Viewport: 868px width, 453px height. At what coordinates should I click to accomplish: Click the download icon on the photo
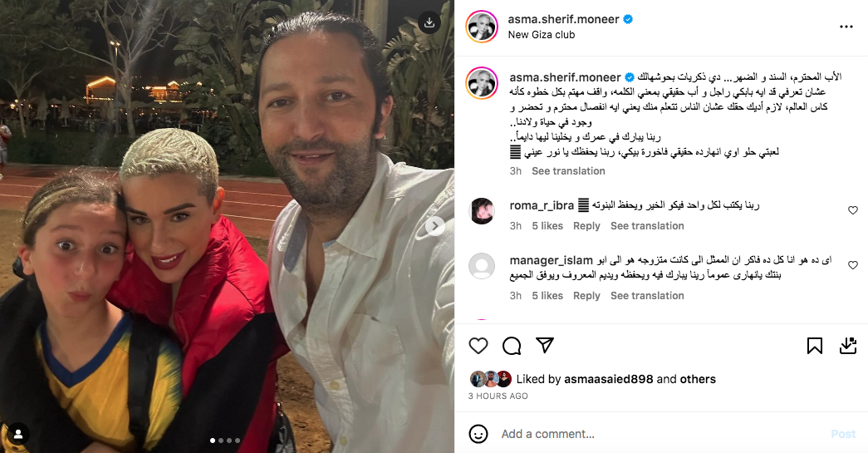(429, 22)
